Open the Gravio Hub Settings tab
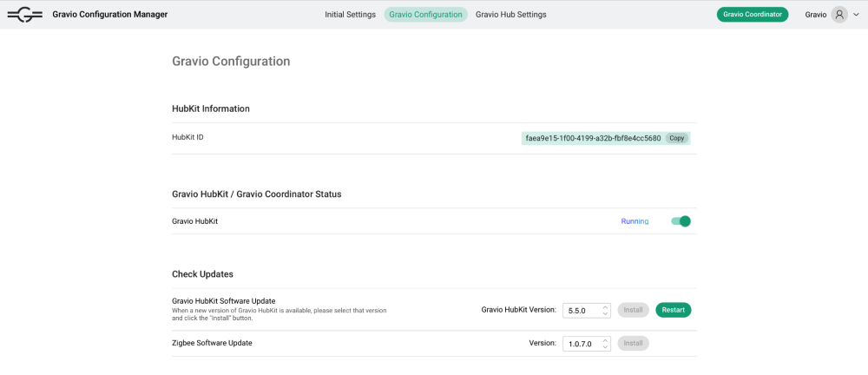 point(511,15)
